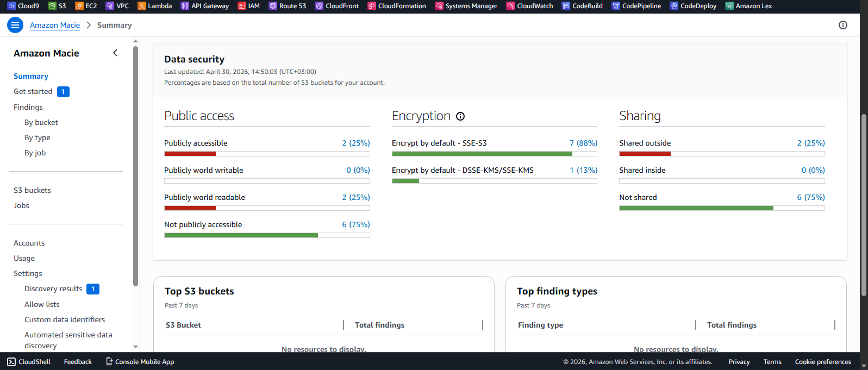Click sidebar scroll up arrow

coord(135,41)
